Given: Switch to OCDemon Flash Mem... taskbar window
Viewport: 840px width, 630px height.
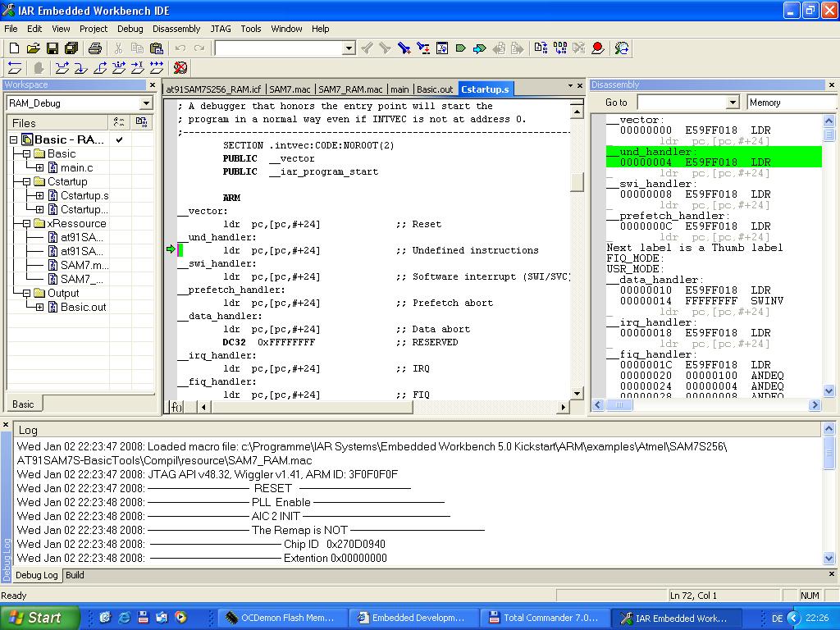Looking at the screenshot, I should tap(282, 618).
